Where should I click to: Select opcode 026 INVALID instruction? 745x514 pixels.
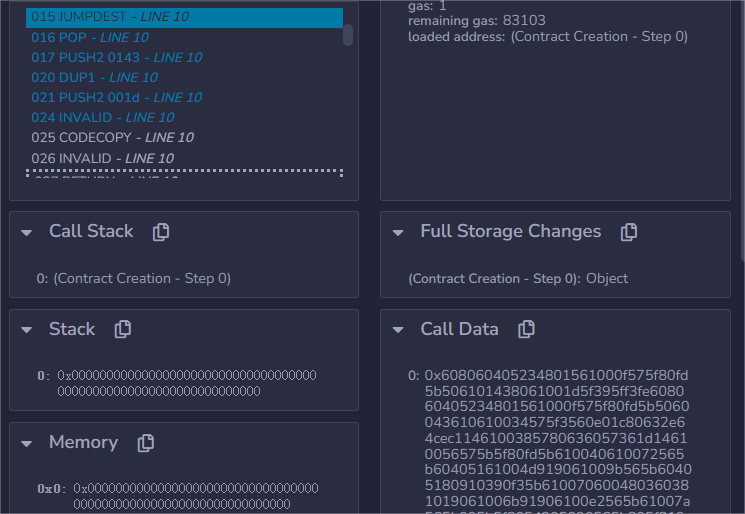[102, 158]
